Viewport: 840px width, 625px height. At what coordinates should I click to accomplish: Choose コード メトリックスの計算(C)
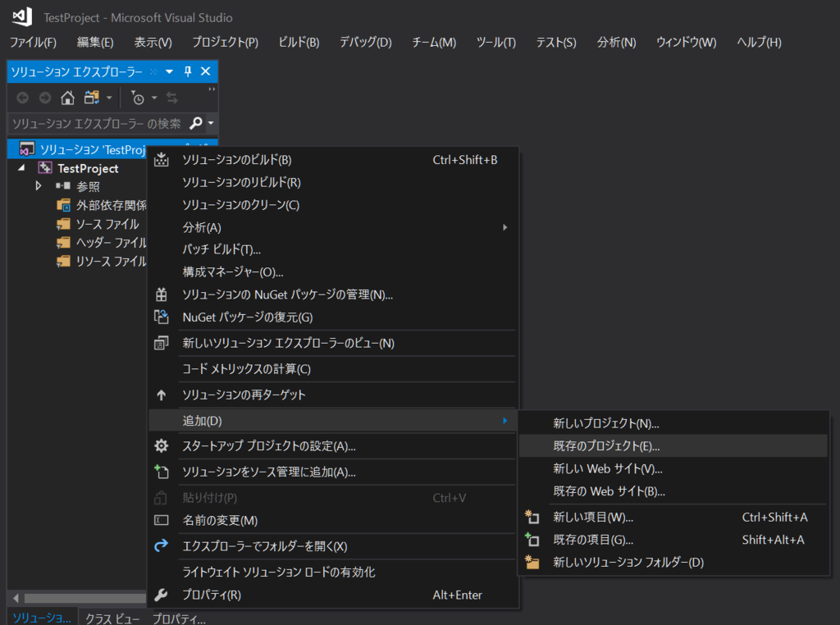[246, 369]
